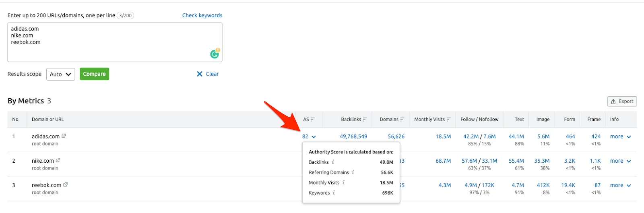Image resolution: width=644 pixels, height=213 pixels.
Task: Open nike.com external link icon
Action: pyautogui.click(x=58, y=160)
